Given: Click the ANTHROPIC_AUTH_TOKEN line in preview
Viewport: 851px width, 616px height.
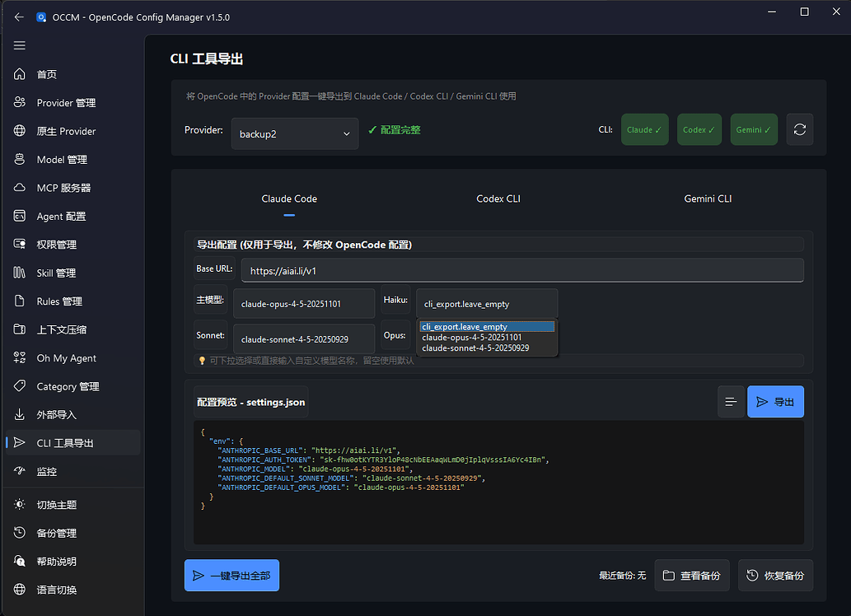Looking at the screenshot, I should [x=383, y=460].
